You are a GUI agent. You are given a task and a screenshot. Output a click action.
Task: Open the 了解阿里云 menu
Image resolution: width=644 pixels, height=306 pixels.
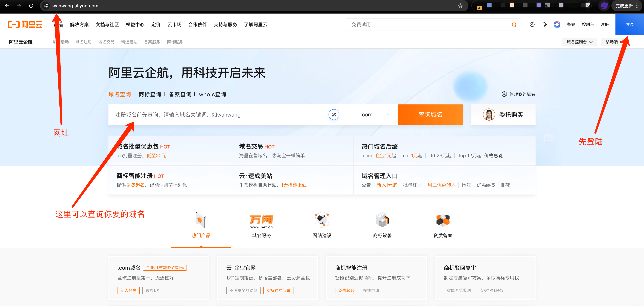click(x=256, y=25)
